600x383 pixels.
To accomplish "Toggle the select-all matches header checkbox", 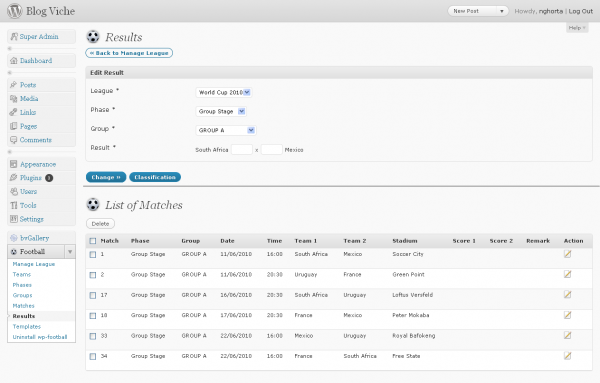I will [x=93, y=241].
